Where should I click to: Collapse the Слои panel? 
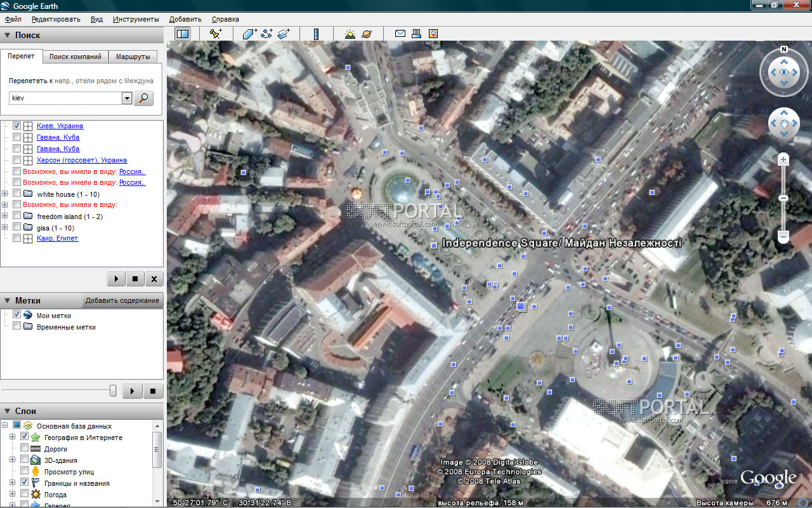[8, 411]
